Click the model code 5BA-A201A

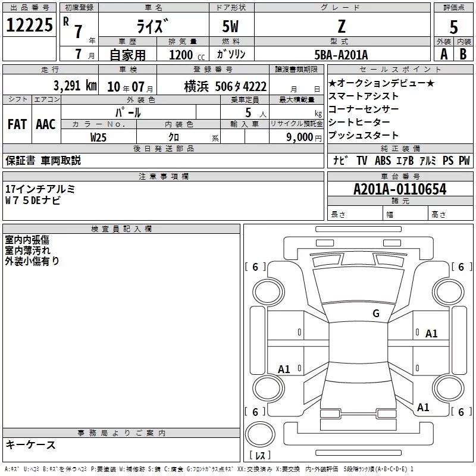tap(341, 55)
